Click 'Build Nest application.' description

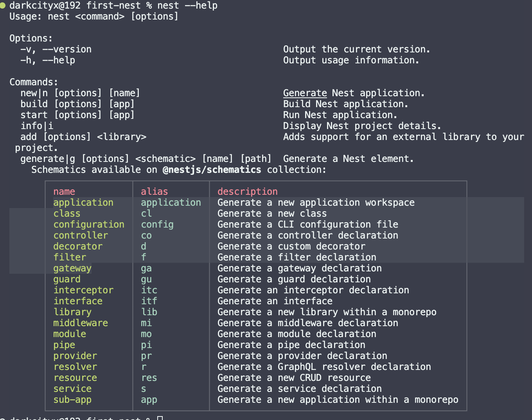(346, 104)
